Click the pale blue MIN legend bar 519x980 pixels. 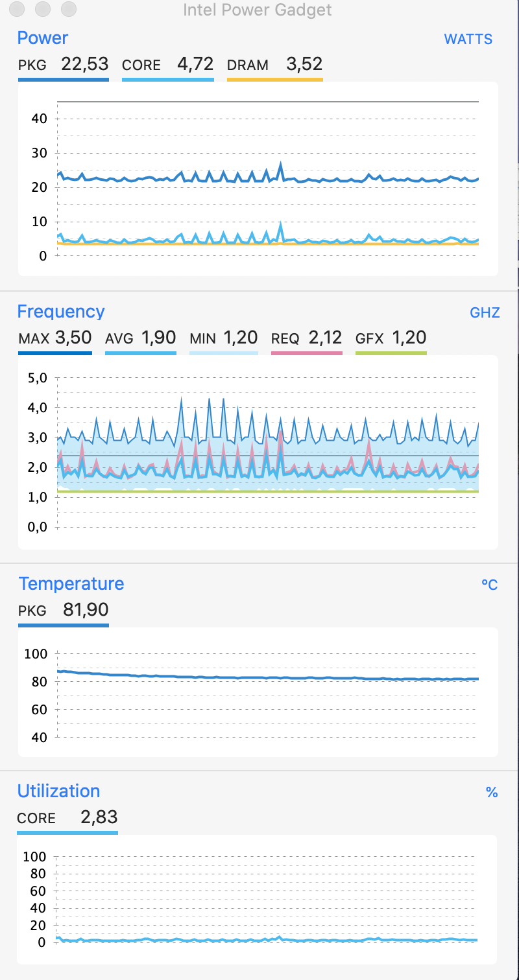tap(224, 353)
